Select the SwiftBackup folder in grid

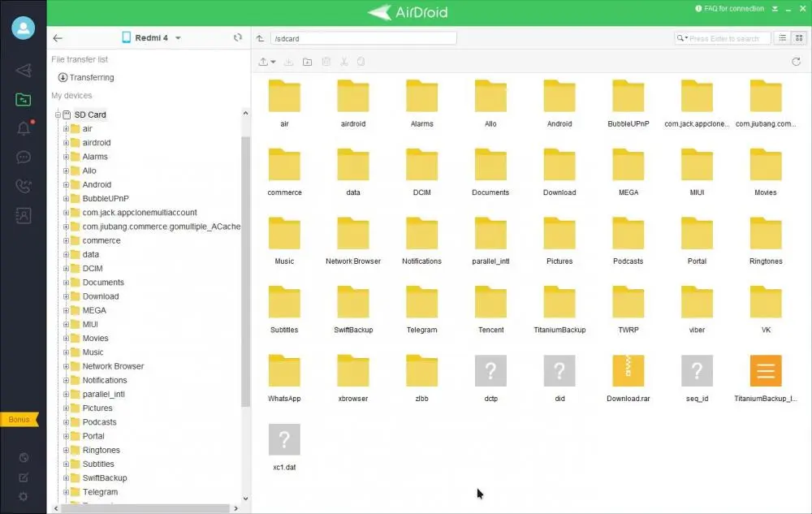click(353, 302)
